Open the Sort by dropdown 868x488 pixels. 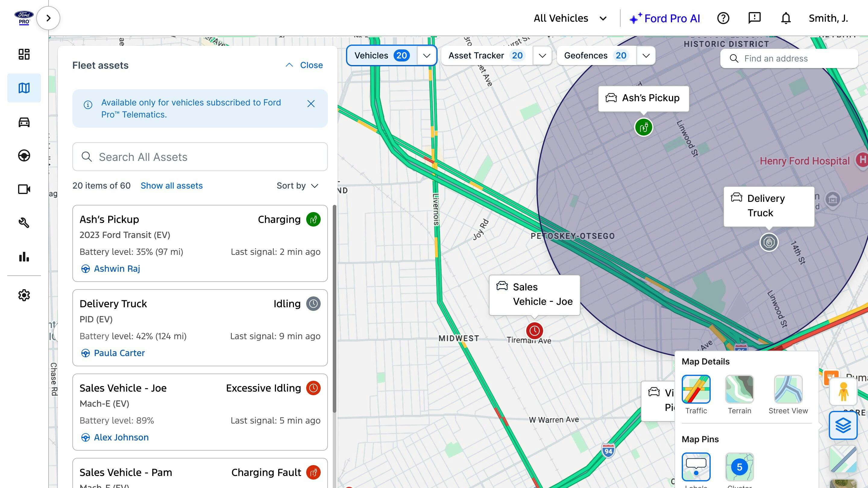click(297, 186)
